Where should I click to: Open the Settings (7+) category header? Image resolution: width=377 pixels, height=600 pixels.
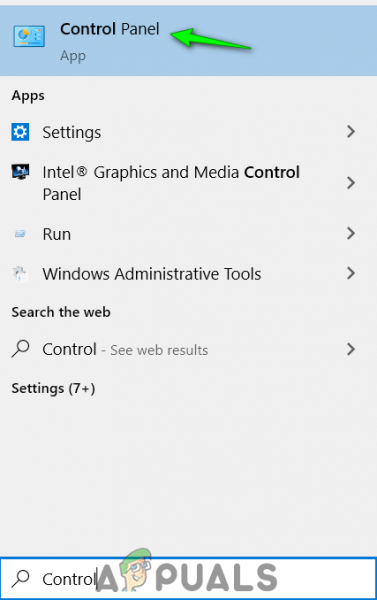coord(53,388)
